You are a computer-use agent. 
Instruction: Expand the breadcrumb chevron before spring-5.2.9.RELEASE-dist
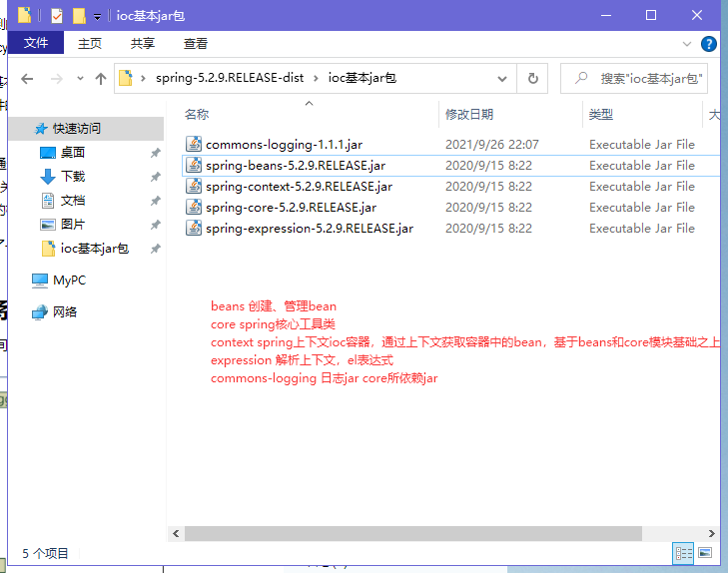coord(144,79)
